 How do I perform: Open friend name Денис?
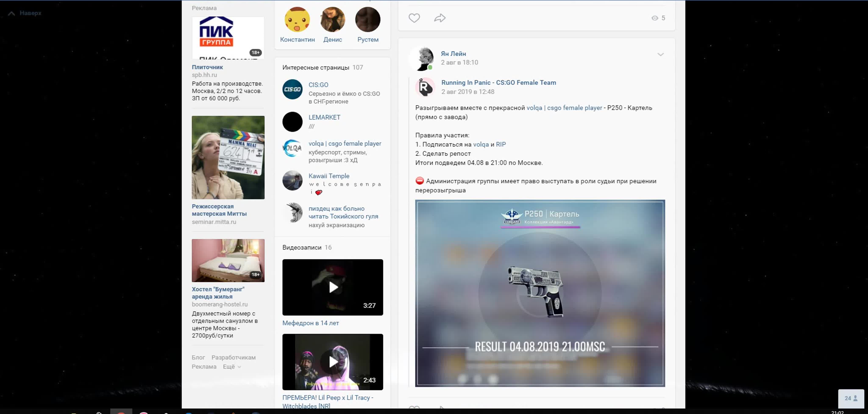click(x=332, y=39)
